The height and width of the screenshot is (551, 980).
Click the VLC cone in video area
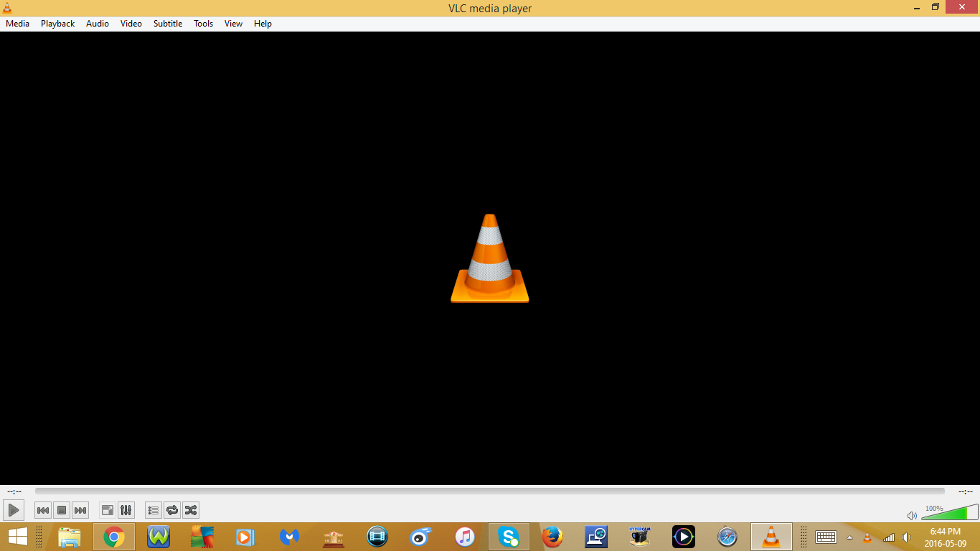pyautogui.click(x=490, y=258)
